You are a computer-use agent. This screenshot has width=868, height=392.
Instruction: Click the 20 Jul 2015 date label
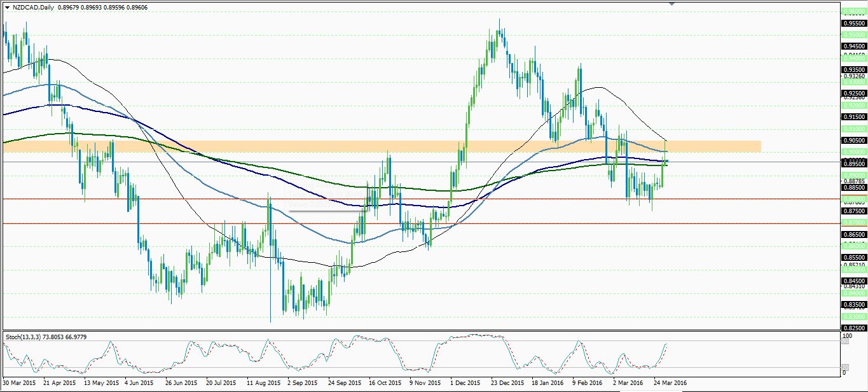click(222, 384)
